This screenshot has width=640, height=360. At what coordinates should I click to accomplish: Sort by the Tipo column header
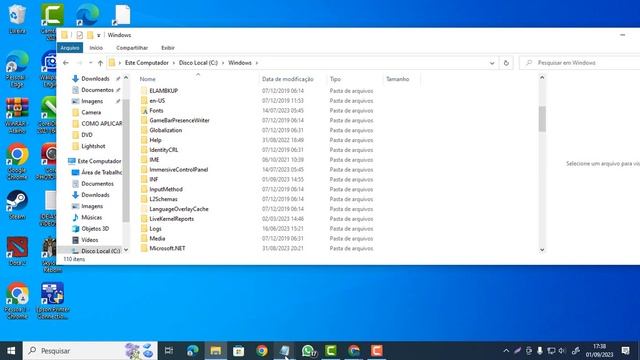point(335,79)
